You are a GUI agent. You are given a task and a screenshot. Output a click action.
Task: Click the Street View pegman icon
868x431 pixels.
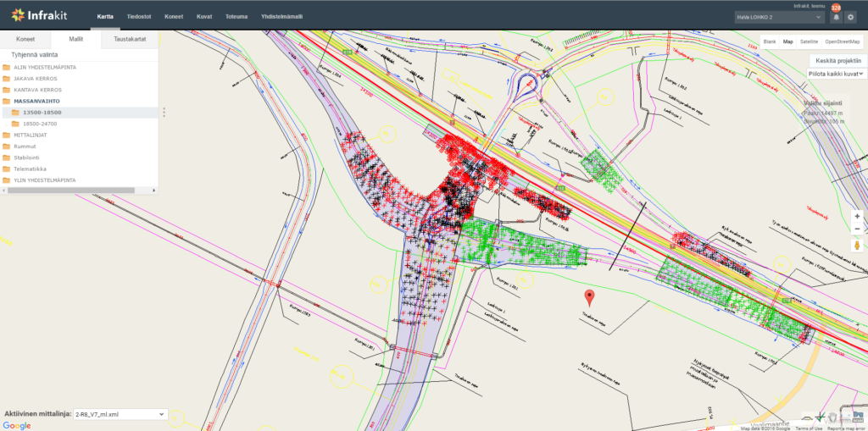pos(857,246)
